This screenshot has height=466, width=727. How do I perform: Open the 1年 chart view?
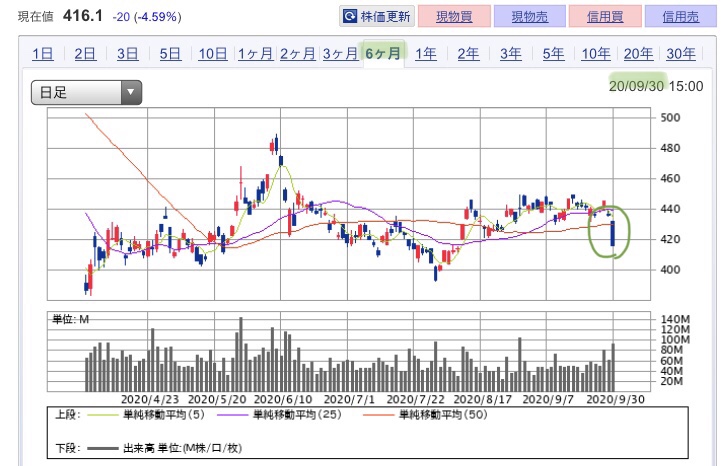pos(426,54)
